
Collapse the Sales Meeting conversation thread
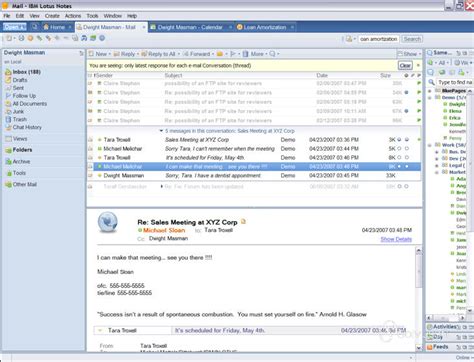coord(161,131)
